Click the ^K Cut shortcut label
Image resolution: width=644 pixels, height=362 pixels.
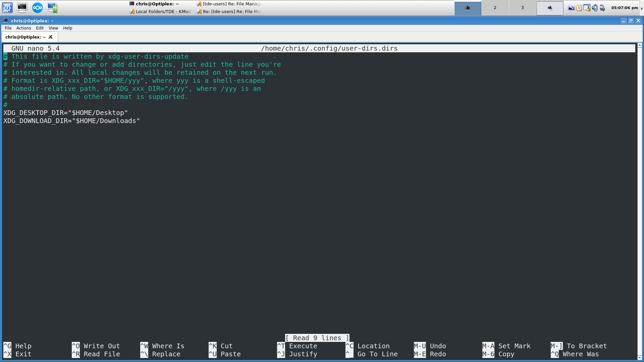coord(221,346)
